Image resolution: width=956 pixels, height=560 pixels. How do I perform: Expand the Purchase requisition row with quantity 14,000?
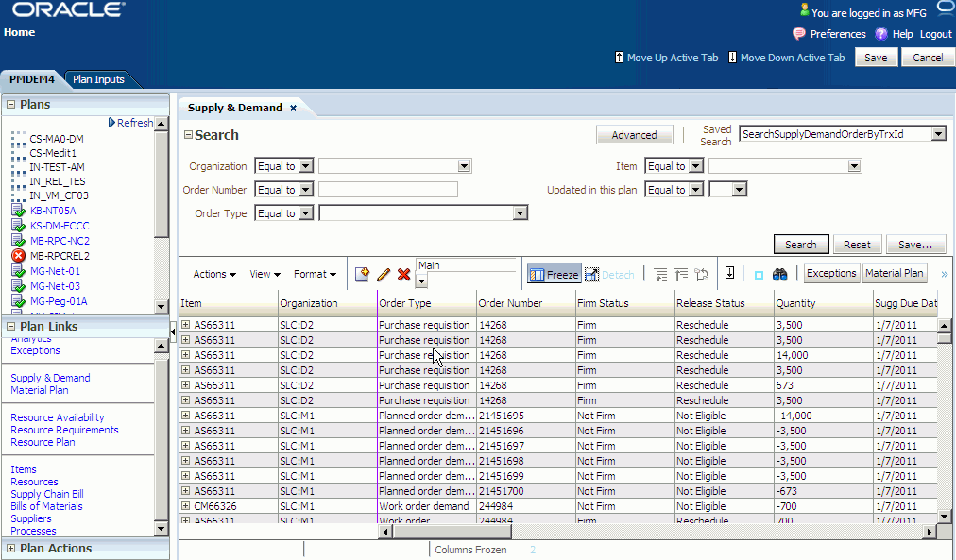click(186, 355)
